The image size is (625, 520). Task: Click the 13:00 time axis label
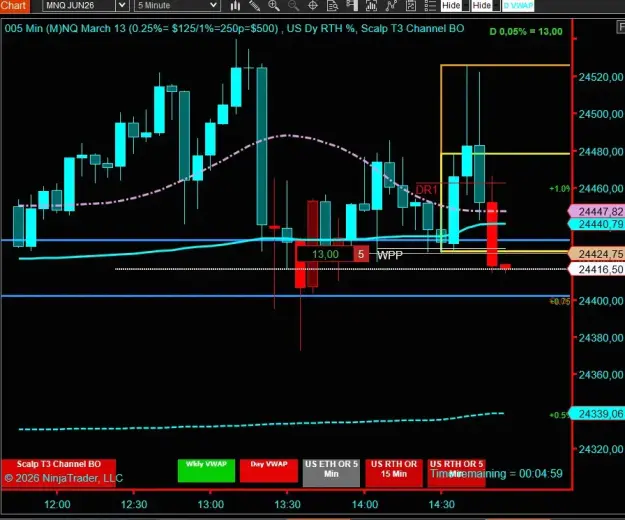[x=210, y=504]
